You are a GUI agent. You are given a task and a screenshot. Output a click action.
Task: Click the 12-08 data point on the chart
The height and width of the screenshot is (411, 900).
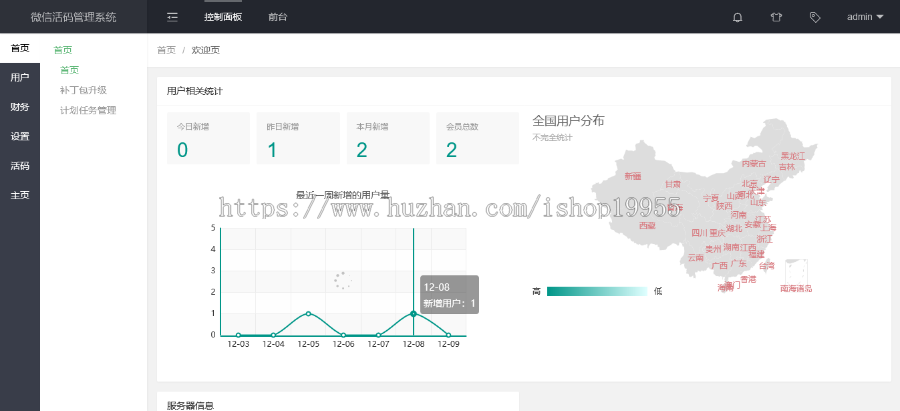413,313
